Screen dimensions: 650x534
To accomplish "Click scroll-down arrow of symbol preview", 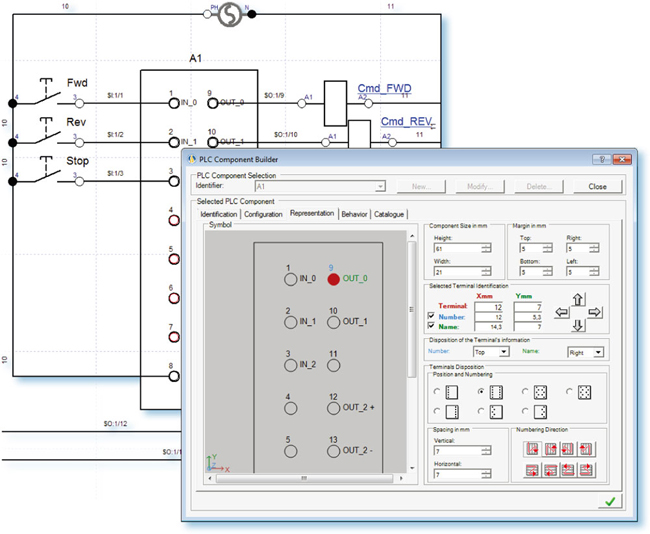I will (412, 468).
